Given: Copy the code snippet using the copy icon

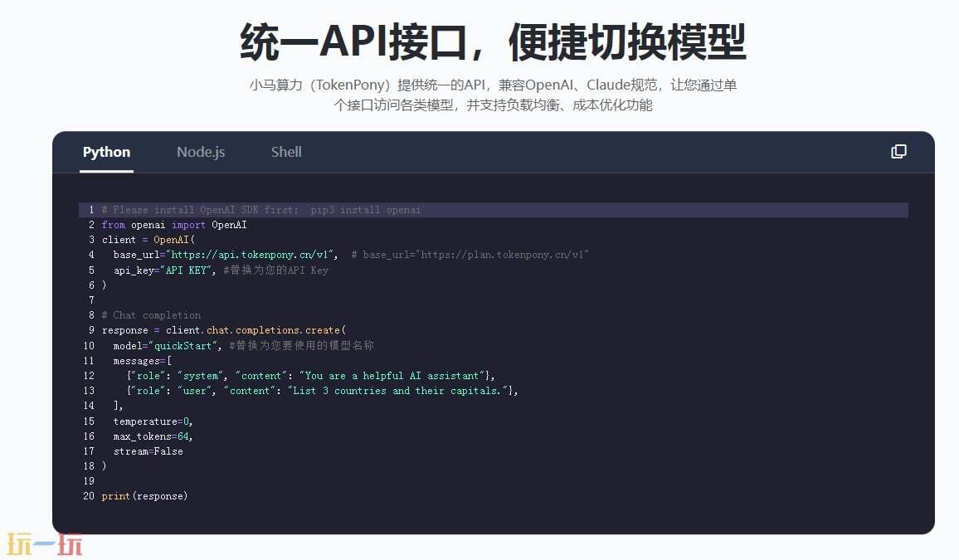Looking at the screenshot, I should 898,152.
